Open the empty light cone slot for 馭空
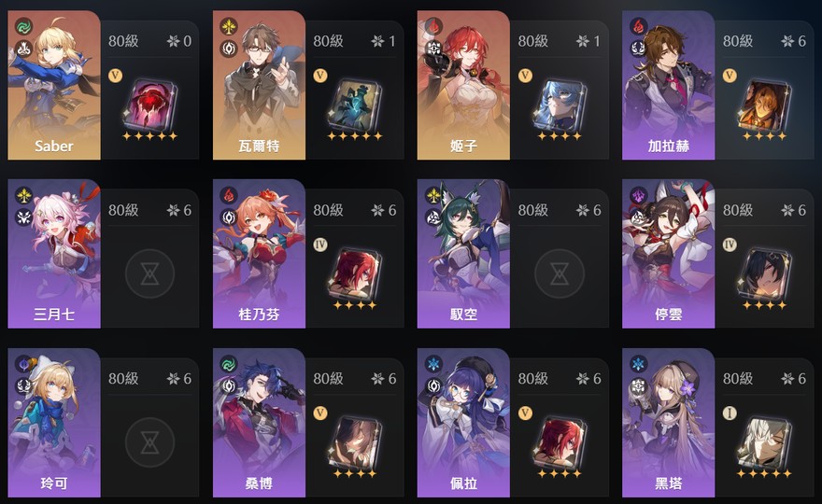Screen dimensions: 822x504 click(560, 273)
